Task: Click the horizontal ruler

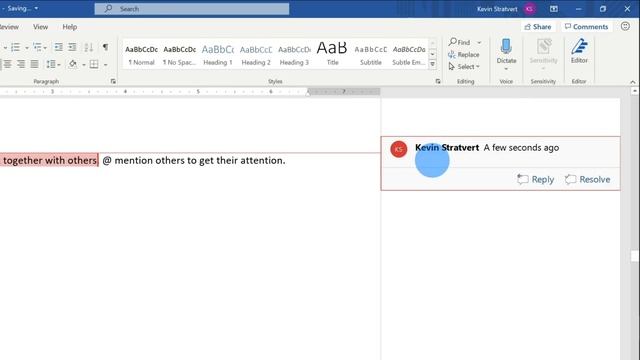Action: click(x=190, y=92)
